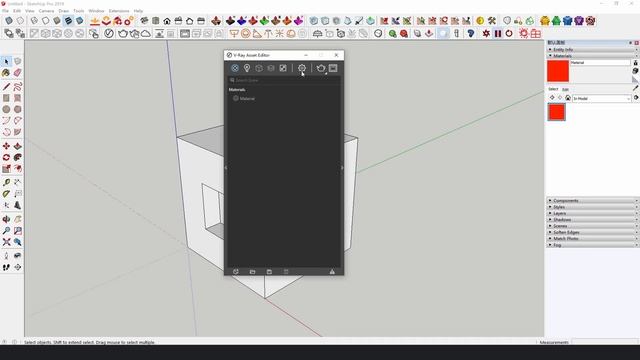The width and height of the screenshot is (640, 360).
Task: Click the In Model home icon
Action: pyautogui.click(x=568, y=98)
